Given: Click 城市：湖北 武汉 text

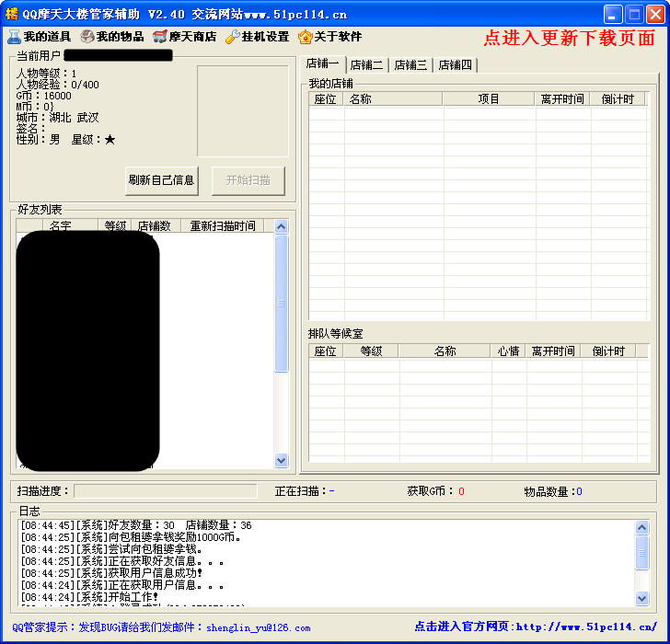Looking at the screenshot, I should (58, 118).
